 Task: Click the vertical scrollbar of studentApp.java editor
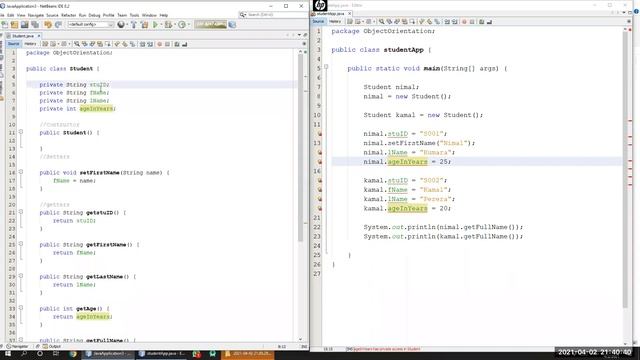[625, 169]
